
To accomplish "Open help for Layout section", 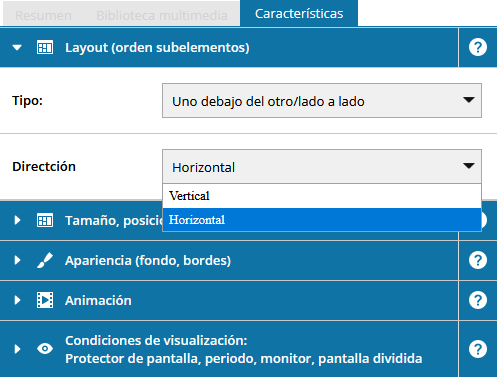I will [478, 47].
